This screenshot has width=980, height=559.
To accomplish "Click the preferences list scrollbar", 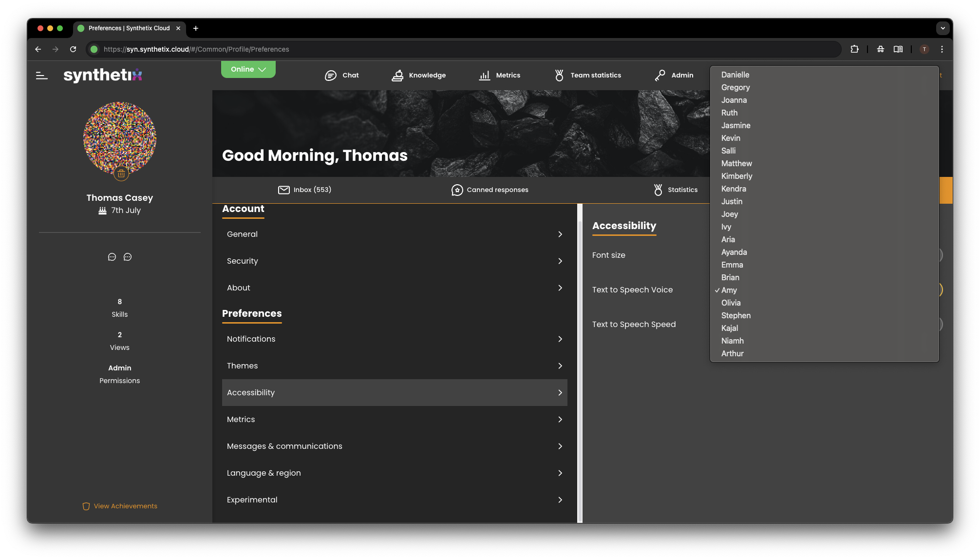I will (x=580, y=363).
